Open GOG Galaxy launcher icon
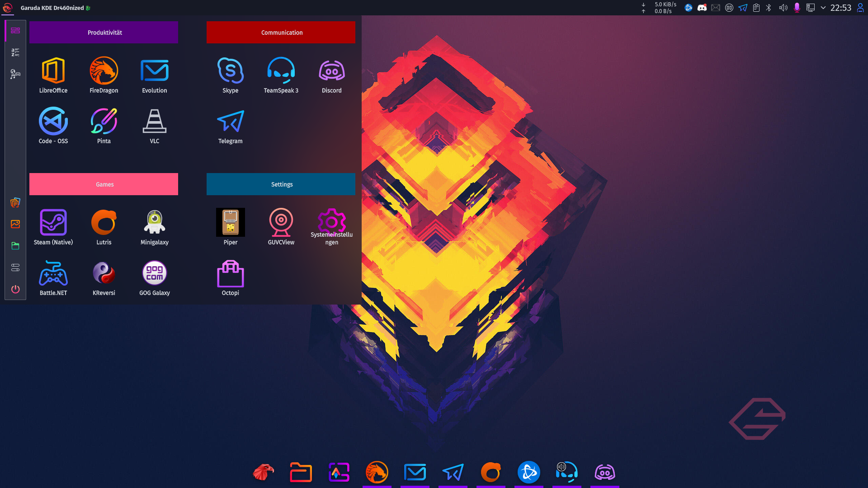Viewport: 868px width, 488px height. click(154, 273)
